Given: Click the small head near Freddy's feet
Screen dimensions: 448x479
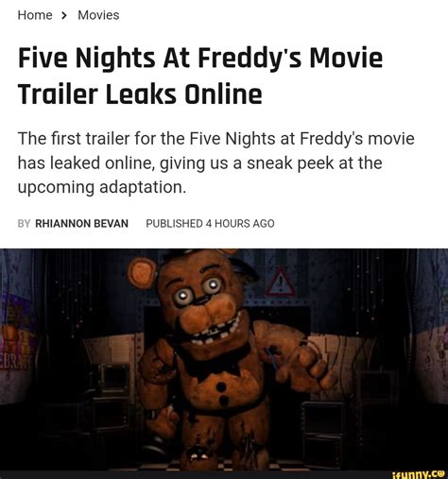Looking at the screenshot, I should coord(198,456).
